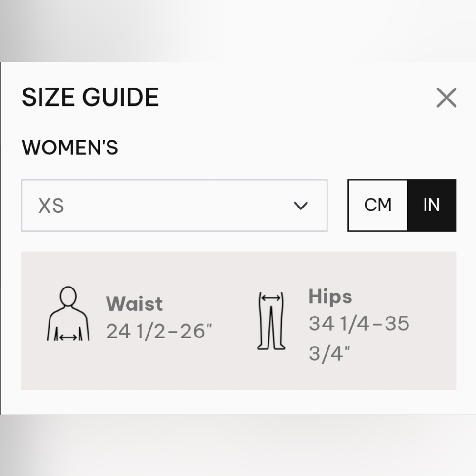The height and width of the screenshot is (476, 476).
Task: Click the torso waist measurement icon
Action: click(x=68, y=314)
